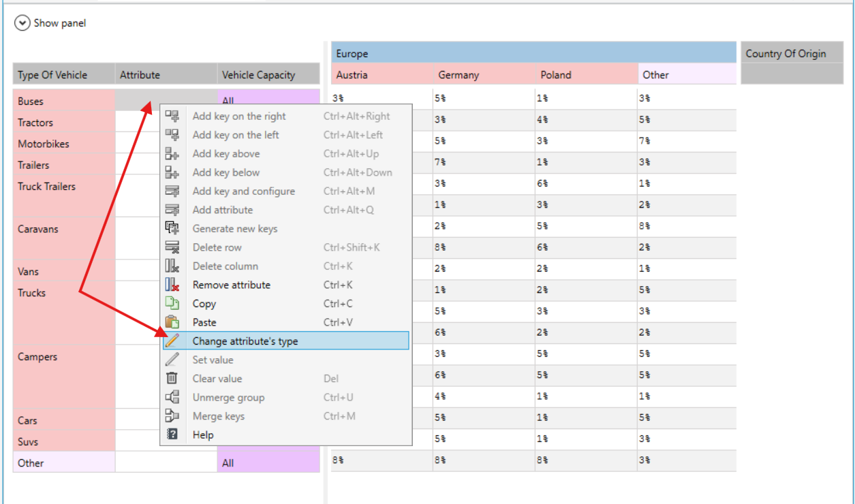Select the Vans row key
Image resolution: width=855 pixels, height=504 pixels.
[64, 271]
